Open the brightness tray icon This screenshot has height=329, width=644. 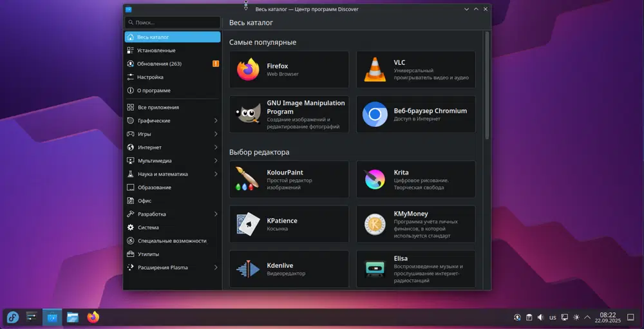576,317
